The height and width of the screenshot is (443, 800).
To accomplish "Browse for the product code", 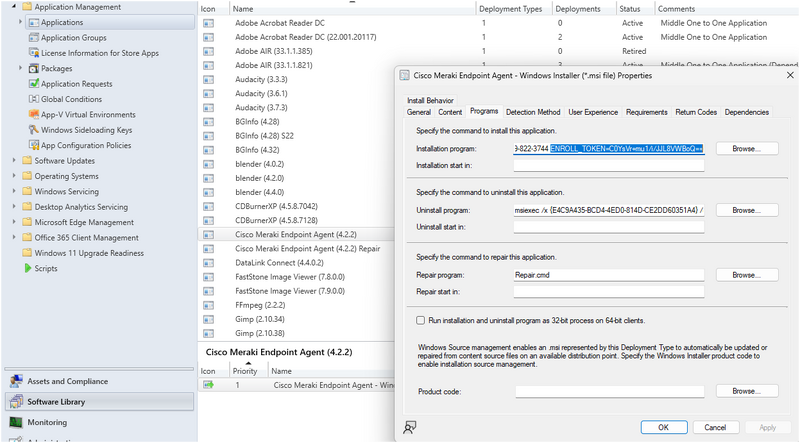I will coord(747,391).
